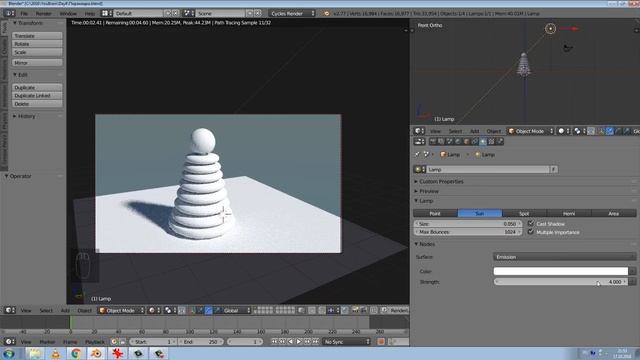This screenshot has height=360, width=640.
Task: Open Windows Start menu
Action: tap(9, 353)
